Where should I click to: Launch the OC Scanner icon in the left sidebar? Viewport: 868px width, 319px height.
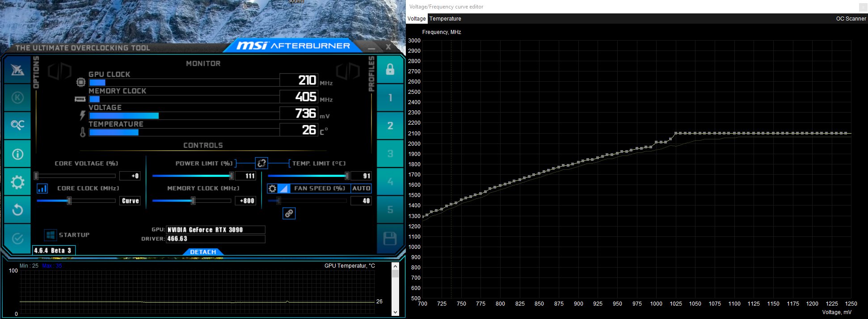coord(17,125)
